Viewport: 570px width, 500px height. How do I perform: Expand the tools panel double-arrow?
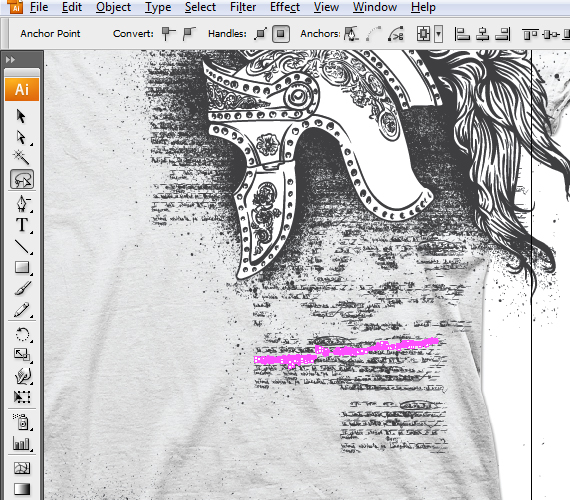[x=10, y=59]
